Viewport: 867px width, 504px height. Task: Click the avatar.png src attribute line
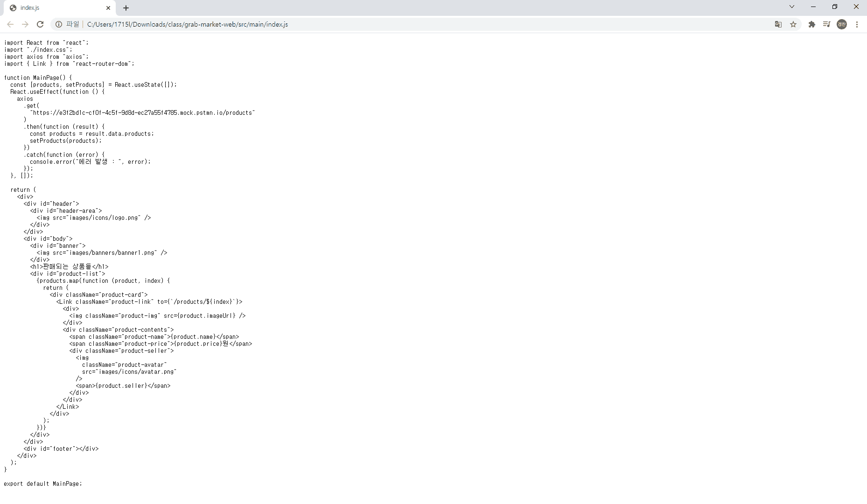[129, 371]
